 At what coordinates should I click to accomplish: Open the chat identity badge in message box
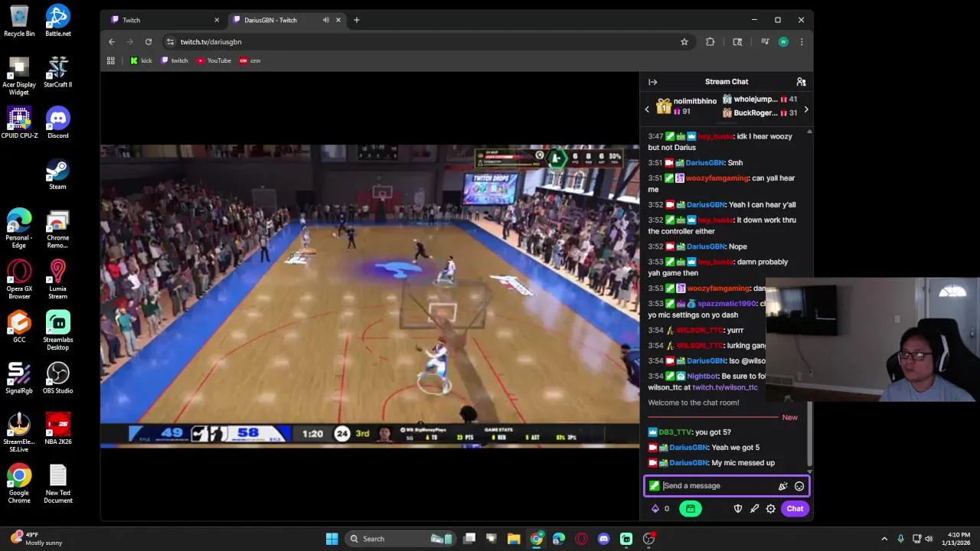(654, 486)
